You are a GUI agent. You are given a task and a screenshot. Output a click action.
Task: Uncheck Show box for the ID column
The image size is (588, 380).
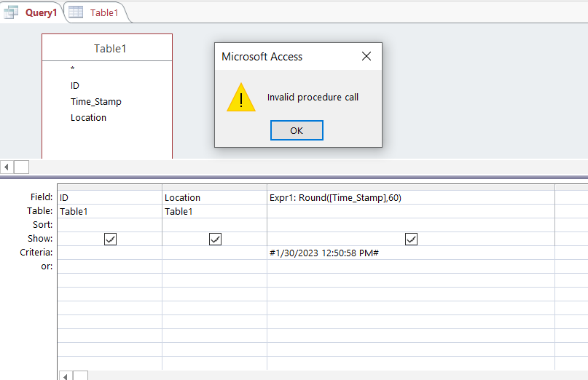(110, 239)
